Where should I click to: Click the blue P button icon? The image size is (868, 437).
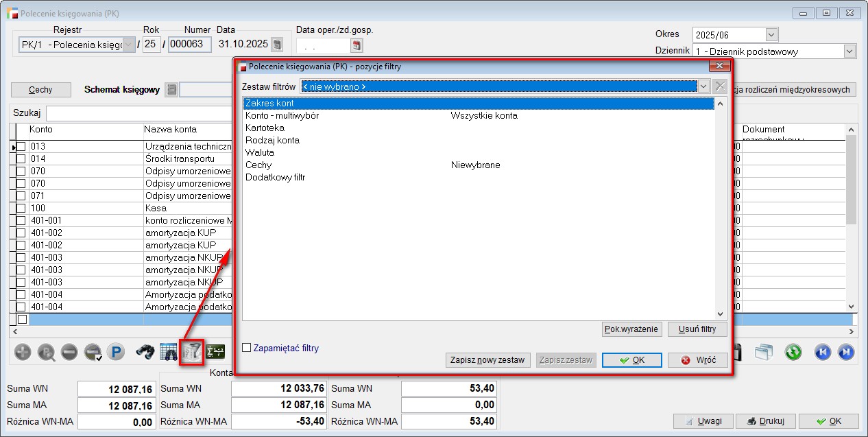point(115,352)
